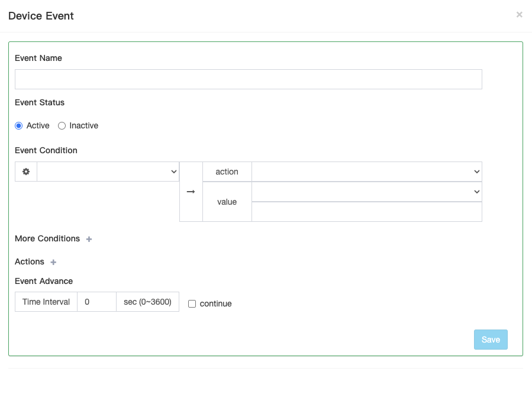Click the More Conditions label
This screenshot has height=394, width=532.
click(47, 238)
